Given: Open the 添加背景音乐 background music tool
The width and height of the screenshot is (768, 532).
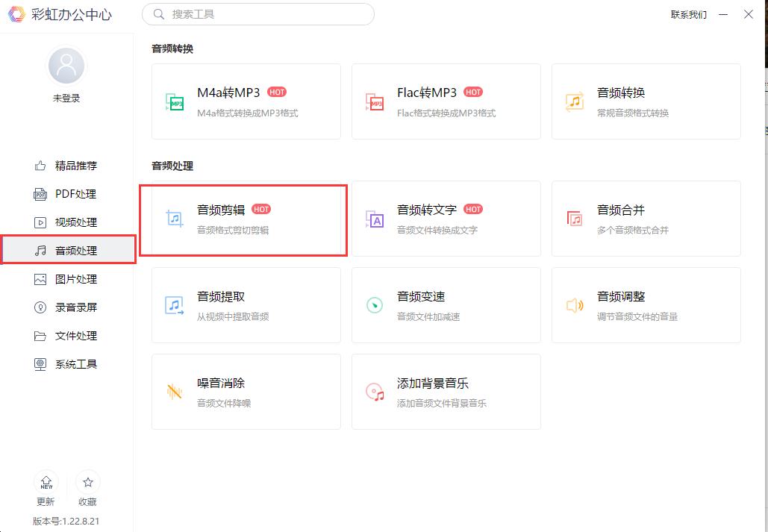Looking at the screenshot, I should click(x=446, y=392).
